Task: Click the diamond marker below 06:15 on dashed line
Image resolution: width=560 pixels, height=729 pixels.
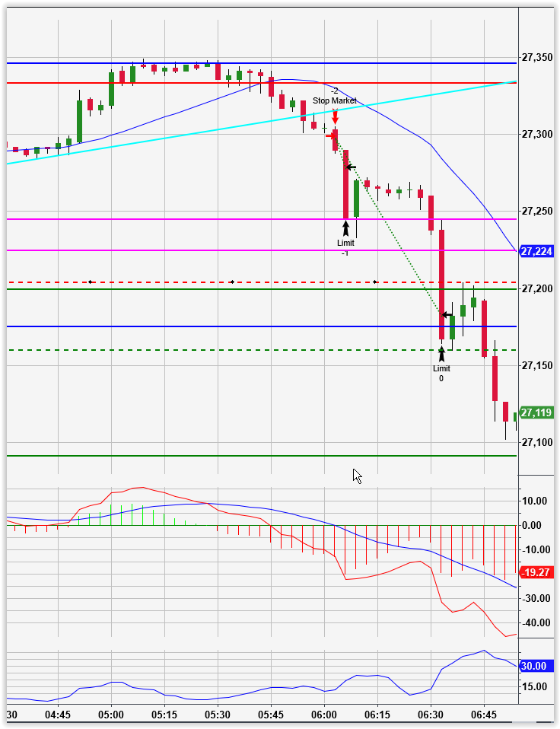Action: pyautogui.click(x=375, y=282)
